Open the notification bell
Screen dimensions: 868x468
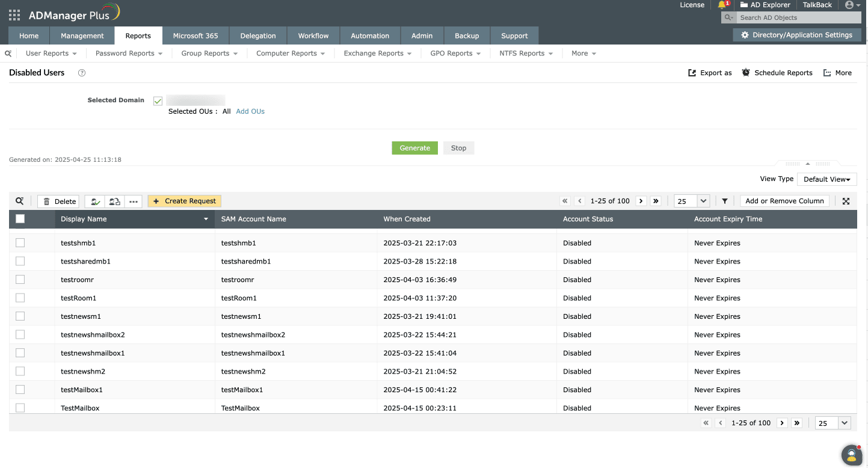point(722,5)
